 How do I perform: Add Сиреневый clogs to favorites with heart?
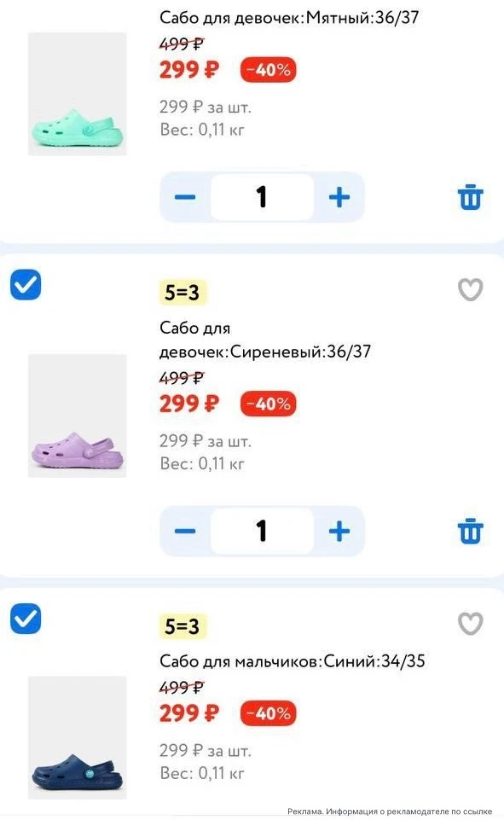[x=470, y=289]
